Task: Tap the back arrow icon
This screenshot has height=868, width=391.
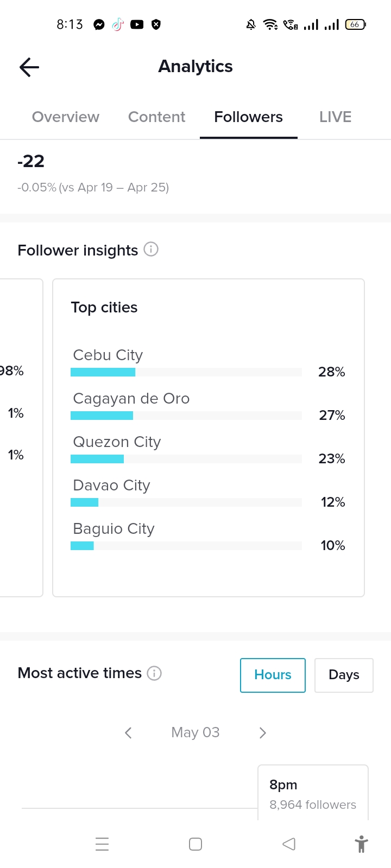Action: click(x=29, y=67)
